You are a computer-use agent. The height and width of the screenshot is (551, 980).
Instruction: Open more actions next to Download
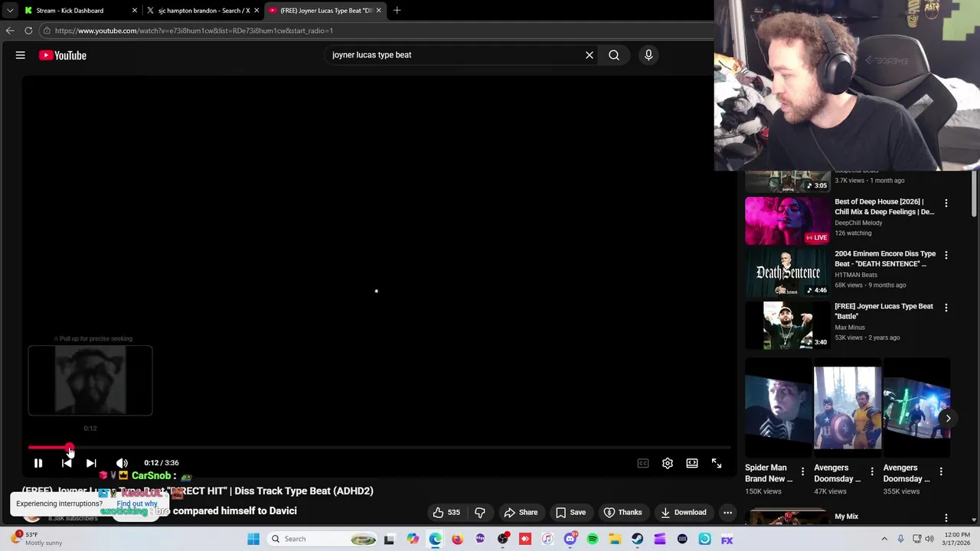[728, 512]
